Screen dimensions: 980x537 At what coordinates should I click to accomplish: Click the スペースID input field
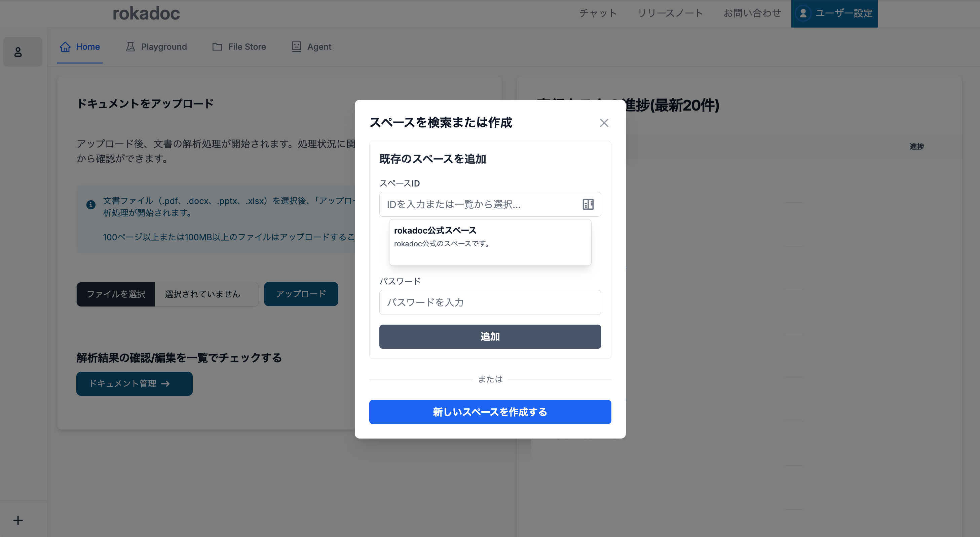490,204
